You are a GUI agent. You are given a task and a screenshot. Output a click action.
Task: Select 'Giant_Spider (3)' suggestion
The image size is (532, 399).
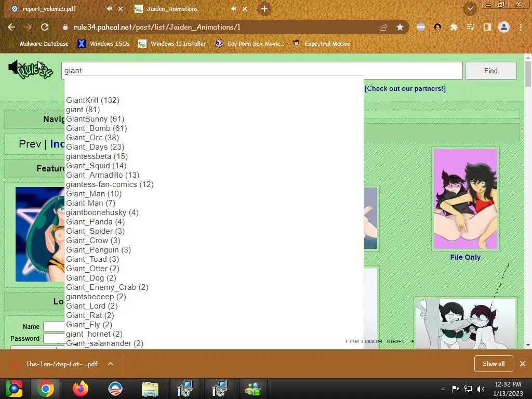click(x=96, y=231)
